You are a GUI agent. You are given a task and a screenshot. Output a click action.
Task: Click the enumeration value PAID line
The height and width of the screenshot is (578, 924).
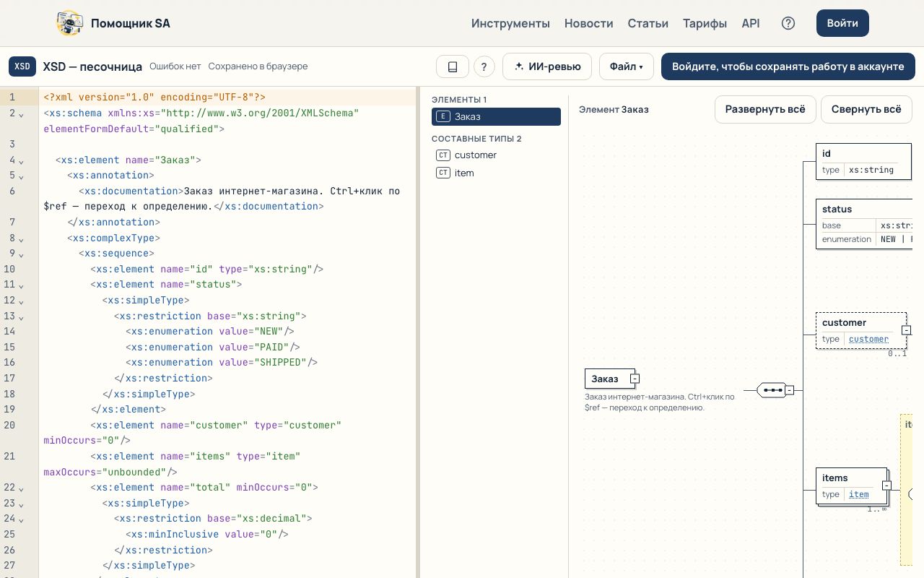point(213,347)
